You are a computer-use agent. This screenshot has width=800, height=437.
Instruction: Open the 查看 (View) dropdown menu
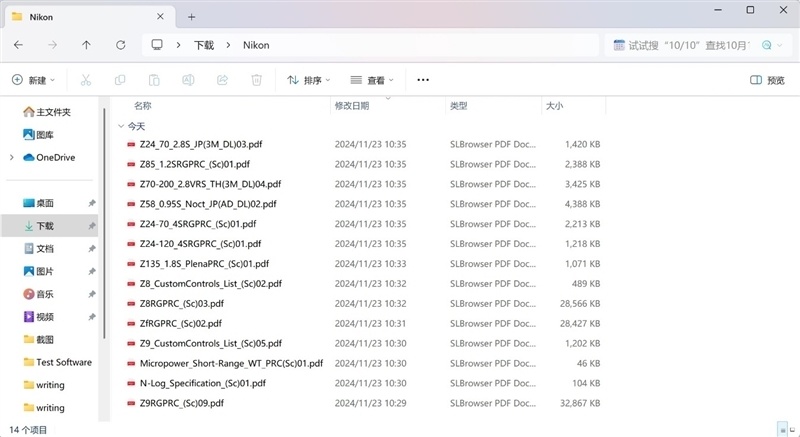pos(372,80)
